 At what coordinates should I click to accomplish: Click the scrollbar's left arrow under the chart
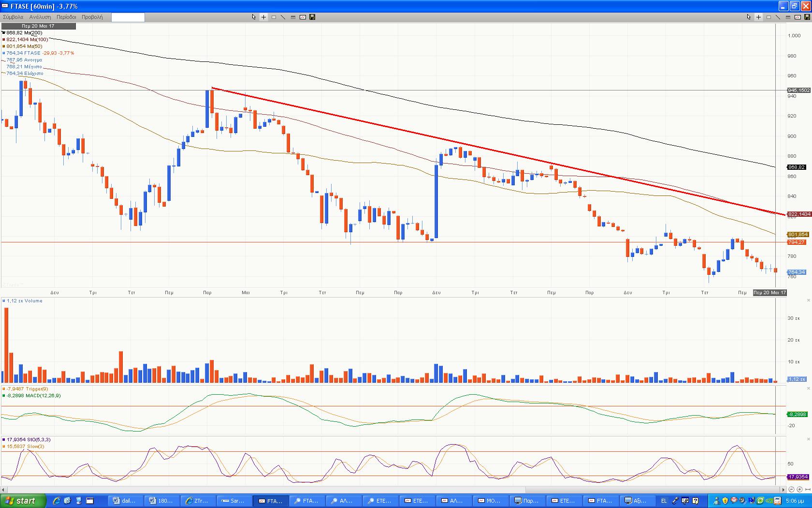tap(3, 490)
